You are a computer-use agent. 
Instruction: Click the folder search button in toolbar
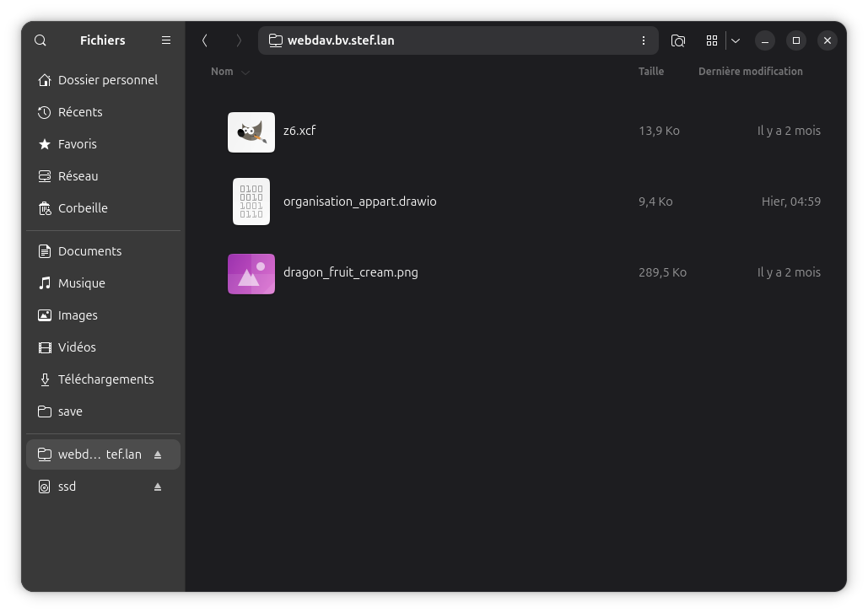tap(678, 40)
